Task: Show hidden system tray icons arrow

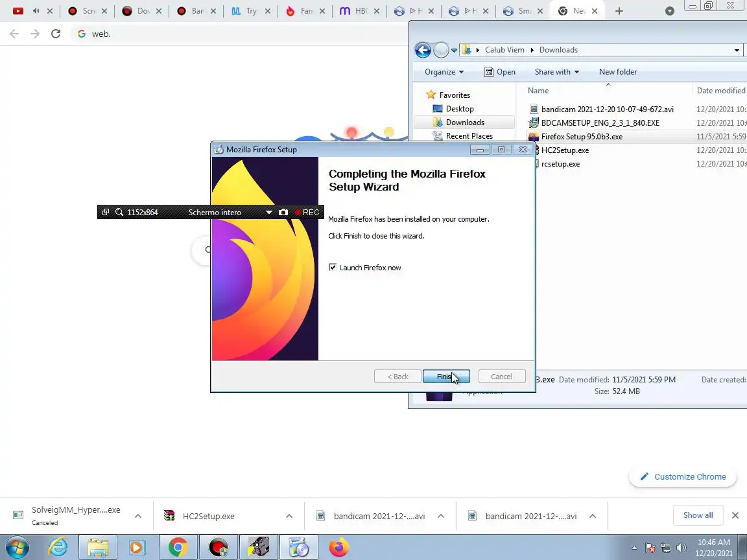Action: 634,548
